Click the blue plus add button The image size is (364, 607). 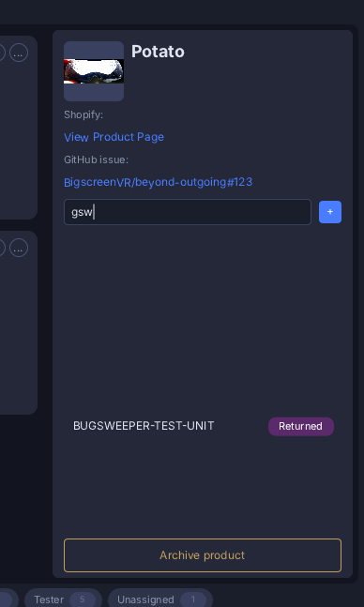point(330,212)
